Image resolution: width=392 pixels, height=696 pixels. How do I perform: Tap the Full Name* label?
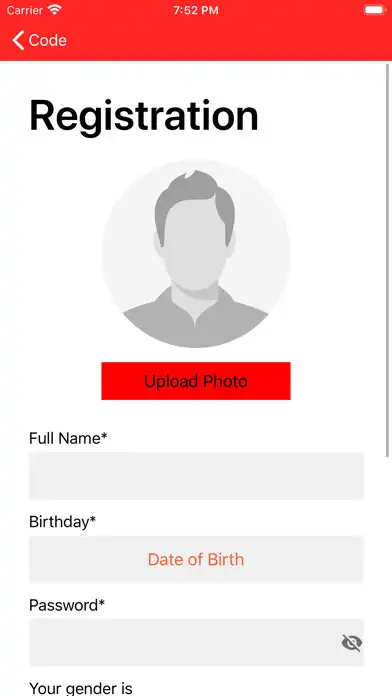[x=68, y=439]
